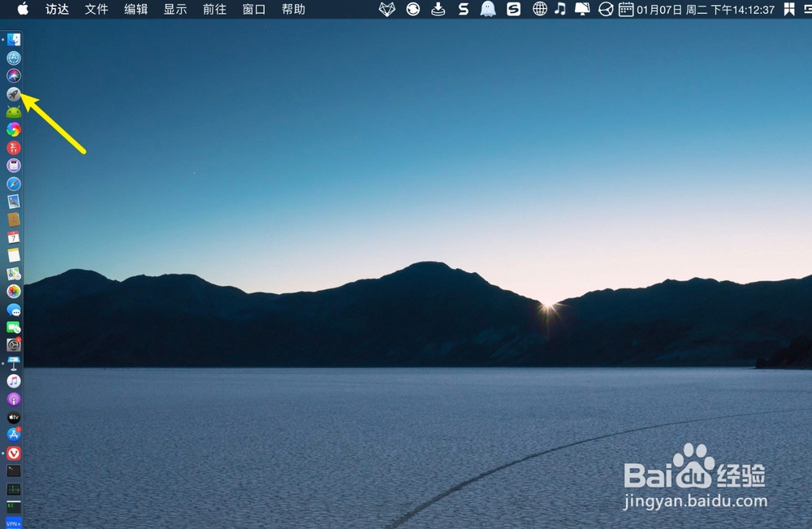
Task: Open the green dollar-prompt terminal icon in Dock
Action: 14,507
